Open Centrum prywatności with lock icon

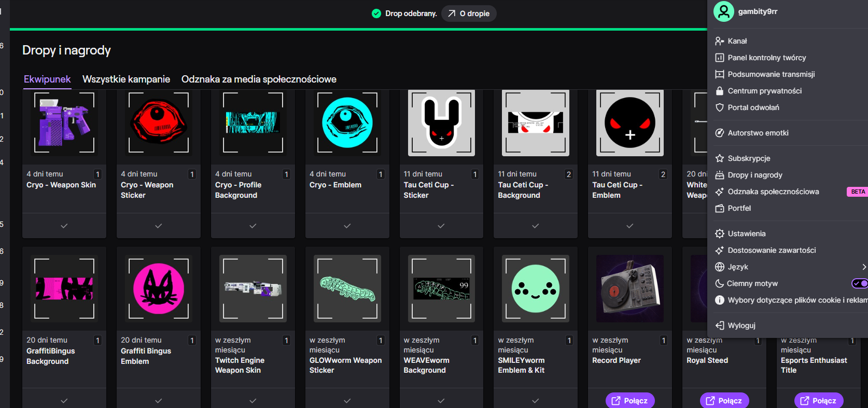[764, 91]
